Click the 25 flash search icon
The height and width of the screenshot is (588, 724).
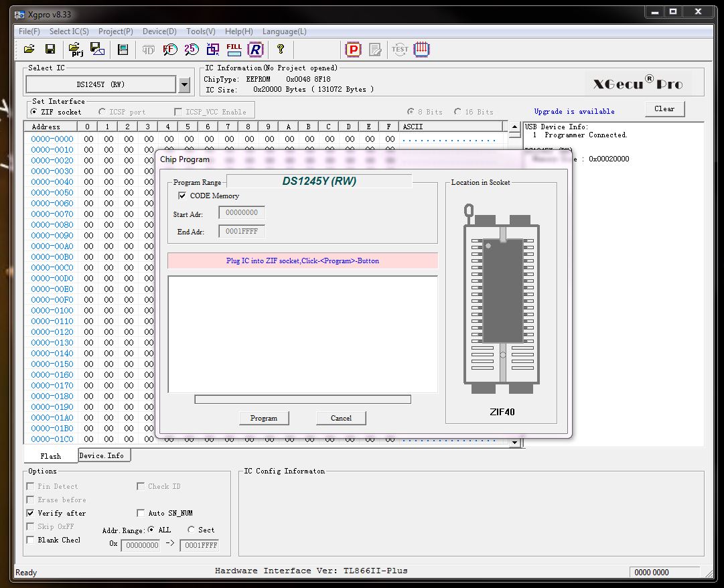click(191, 50)
